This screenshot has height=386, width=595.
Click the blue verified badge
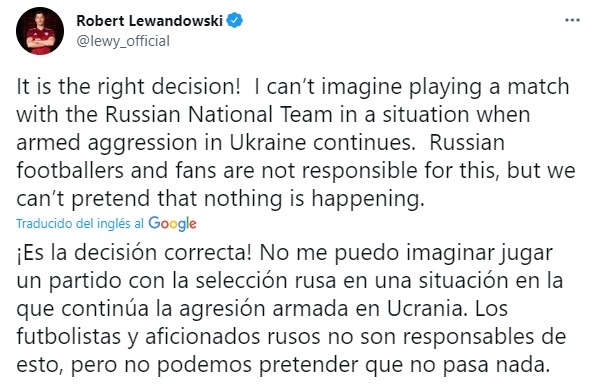click(x=235, y=20)
